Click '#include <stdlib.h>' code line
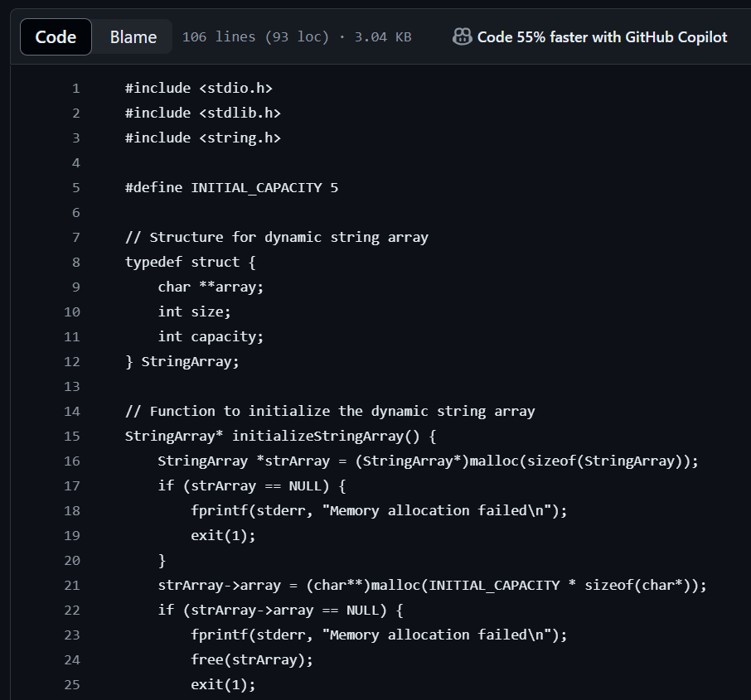Image resolution: width=751 pixels, height=700 pixels. pos(202,113)
